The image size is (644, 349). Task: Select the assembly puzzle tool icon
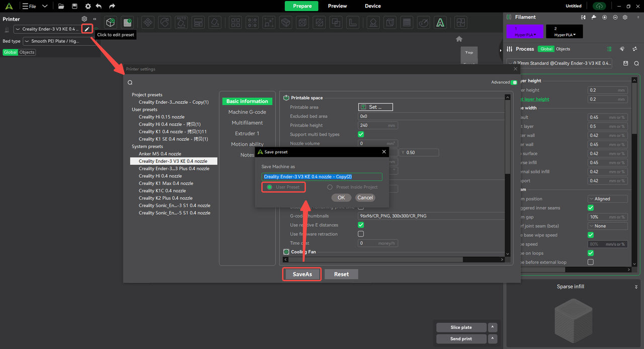[x=460, y=23]
